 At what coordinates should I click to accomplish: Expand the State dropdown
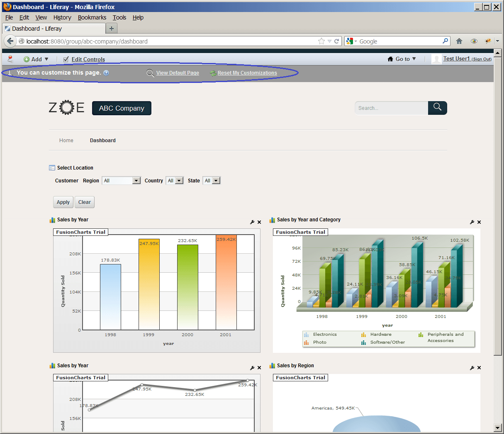(x=216, y=181)
